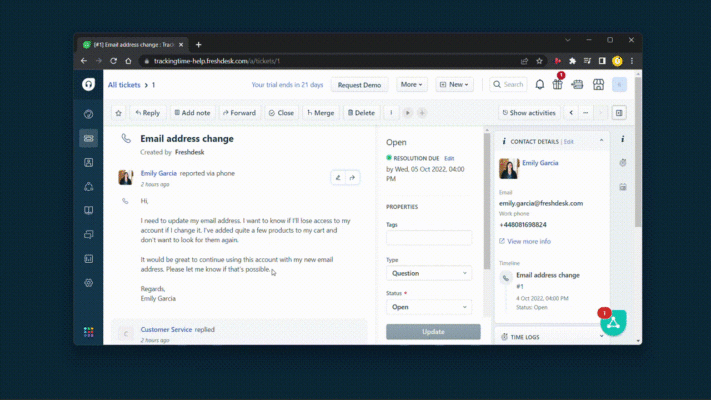Click the browser bookmark star icon

pos(539,61)
